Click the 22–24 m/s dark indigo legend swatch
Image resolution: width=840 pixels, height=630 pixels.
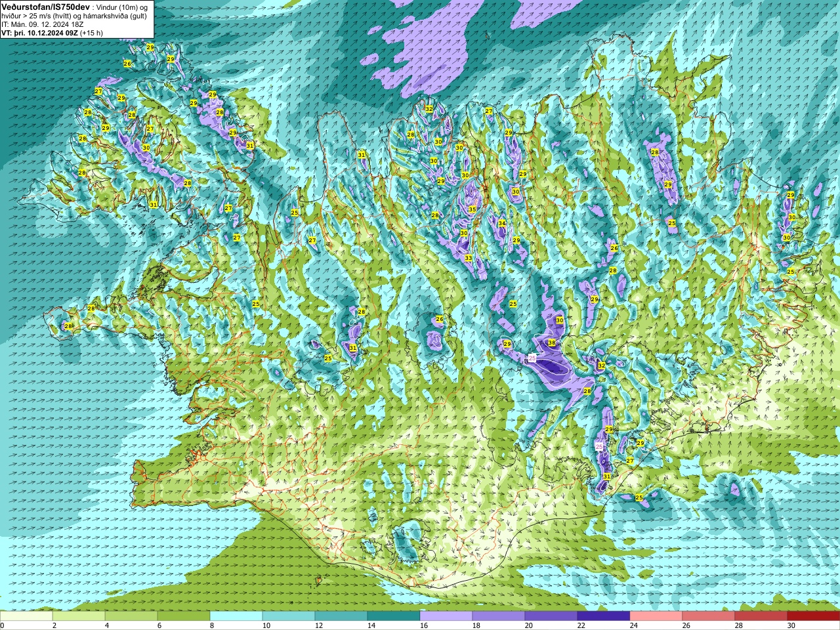click(x=604, y=616)
